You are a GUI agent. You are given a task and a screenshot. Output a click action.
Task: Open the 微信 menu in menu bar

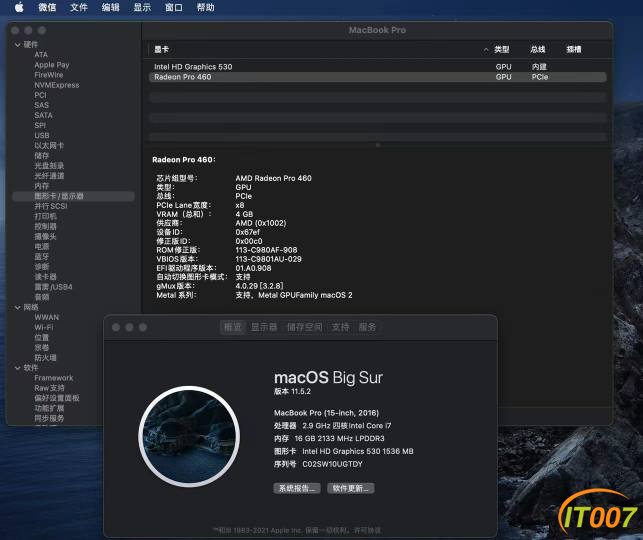(47, 7)
